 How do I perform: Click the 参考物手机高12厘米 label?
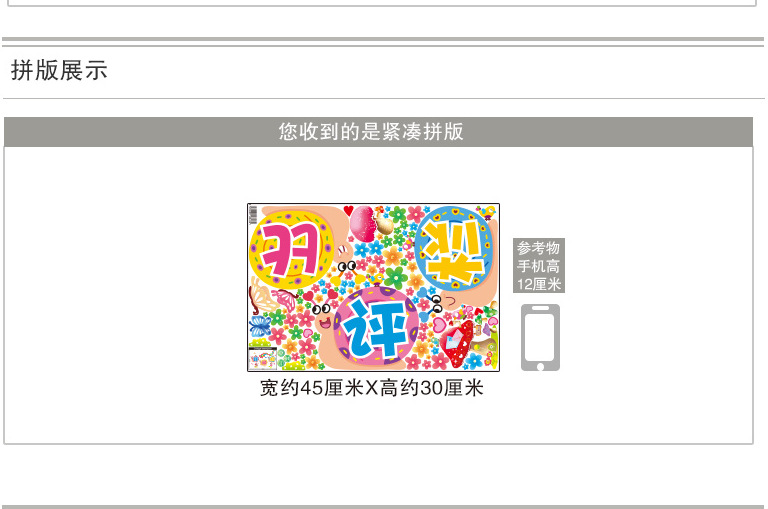[539, 266]
